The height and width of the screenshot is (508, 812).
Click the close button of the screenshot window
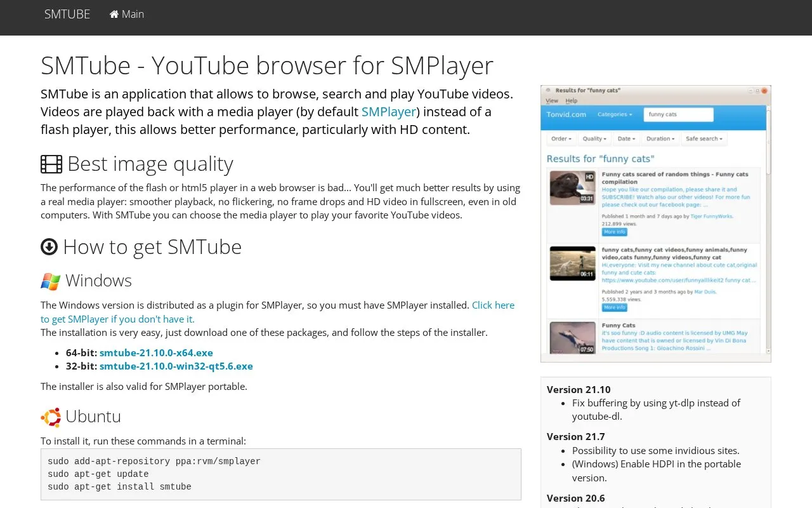[x=764, y=91]
